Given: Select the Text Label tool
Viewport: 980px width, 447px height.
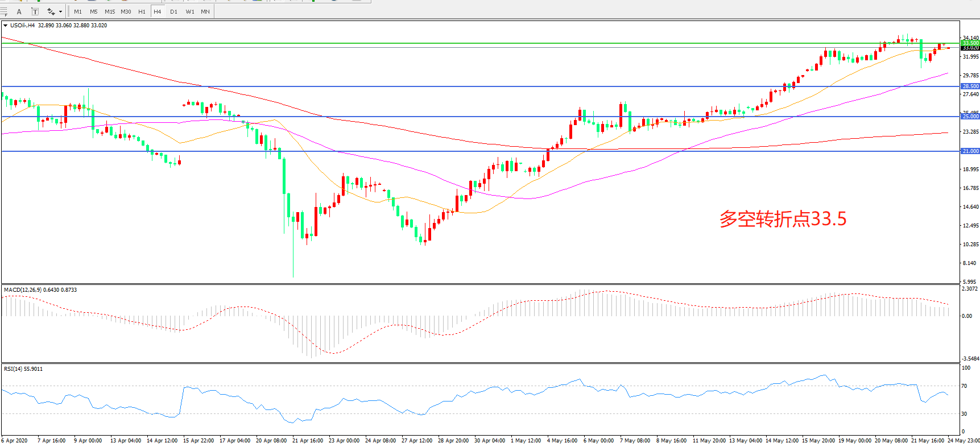Looking at the screenshot, I should (x=35, y=11).
